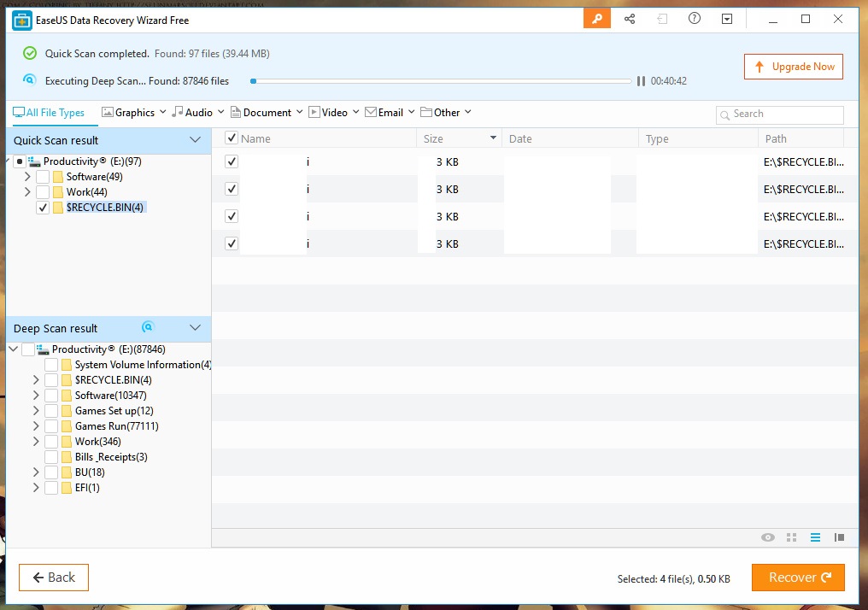The width and height of the screenshot is (868, 610).
Task: Expand the EFI(1) node
Action: [x=36, y=488]
